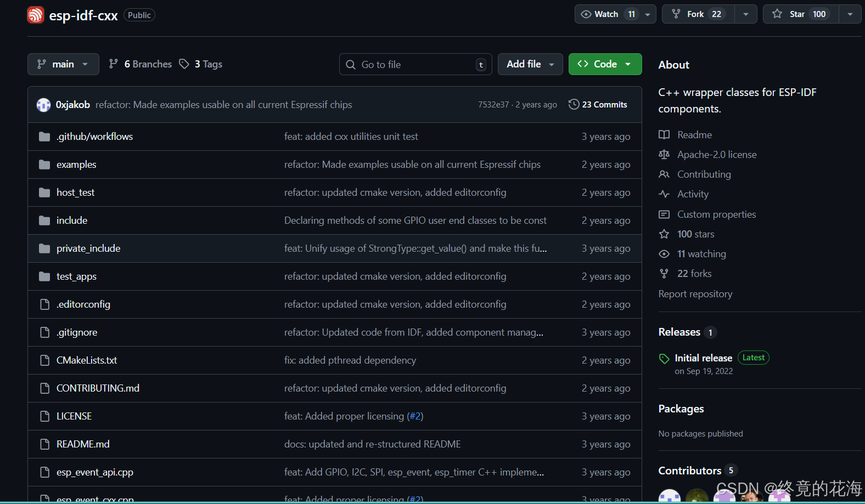Open the test_apps folder
Screen dimensions: 865x504
pyautogui.click(x=76, y=276)
